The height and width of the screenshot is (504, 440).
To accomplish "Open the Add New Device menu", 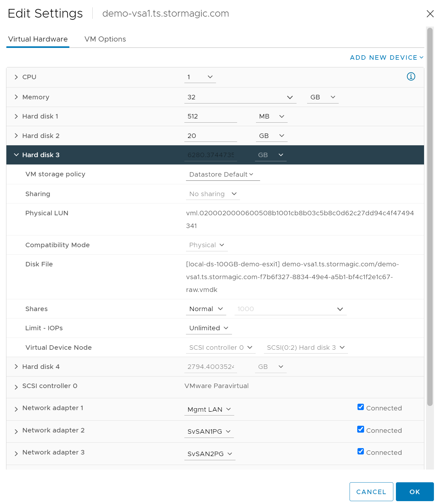I will [387, 57].
